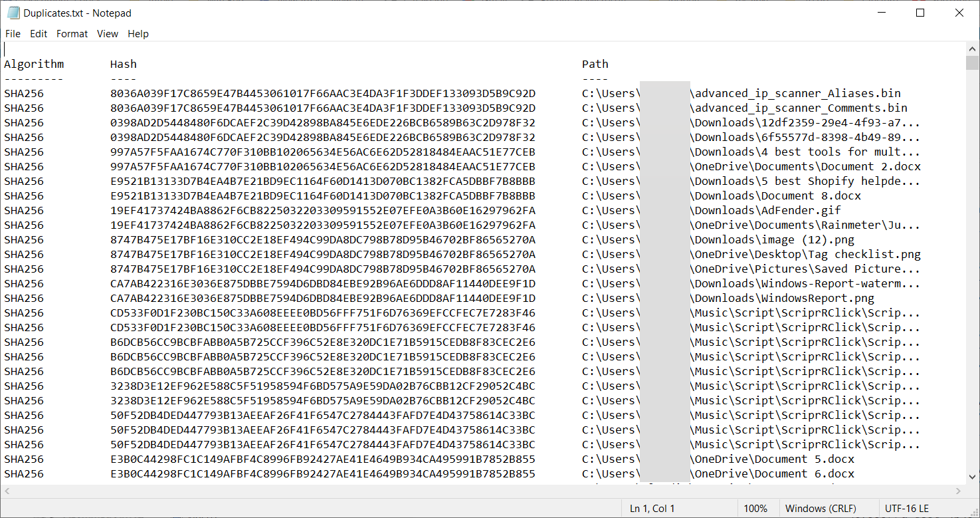Minimize the Notepad window
The height and width of the screenshot is (518, 980).
click(881, 13)
